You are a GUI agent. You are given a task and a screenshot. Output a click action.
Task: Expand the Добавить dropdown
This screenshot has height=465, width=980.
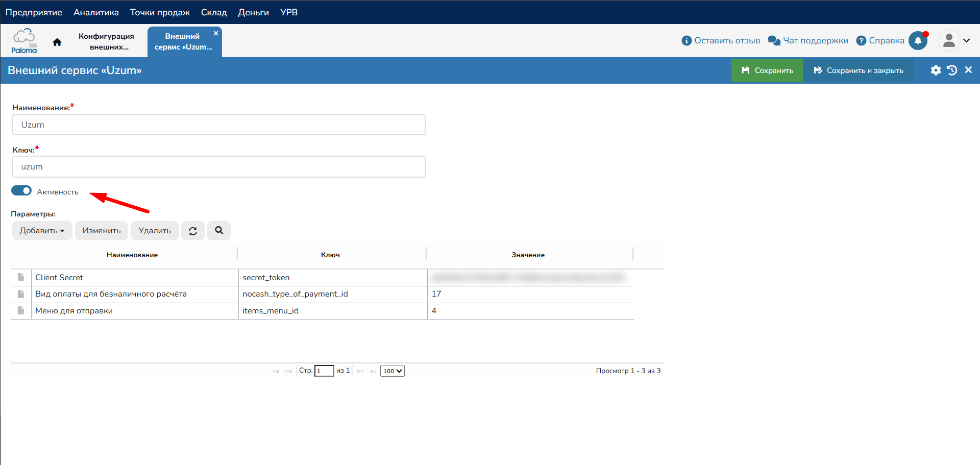coord(42,231)
